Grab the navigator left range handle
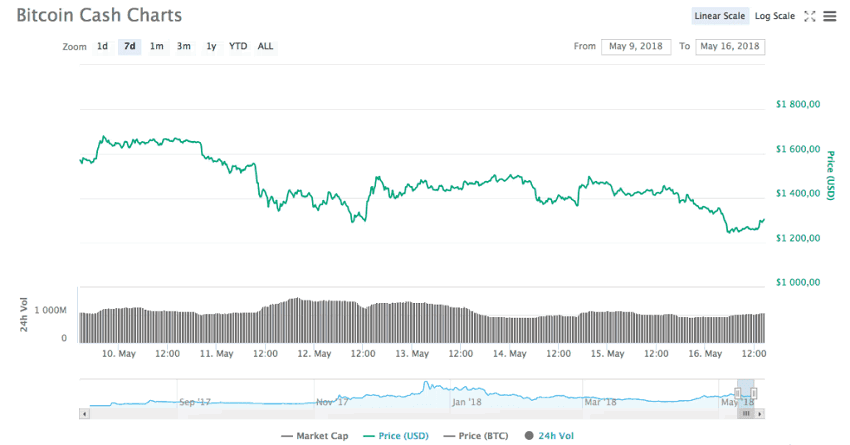Screen dimensions: 850x445 click(738, 393)
